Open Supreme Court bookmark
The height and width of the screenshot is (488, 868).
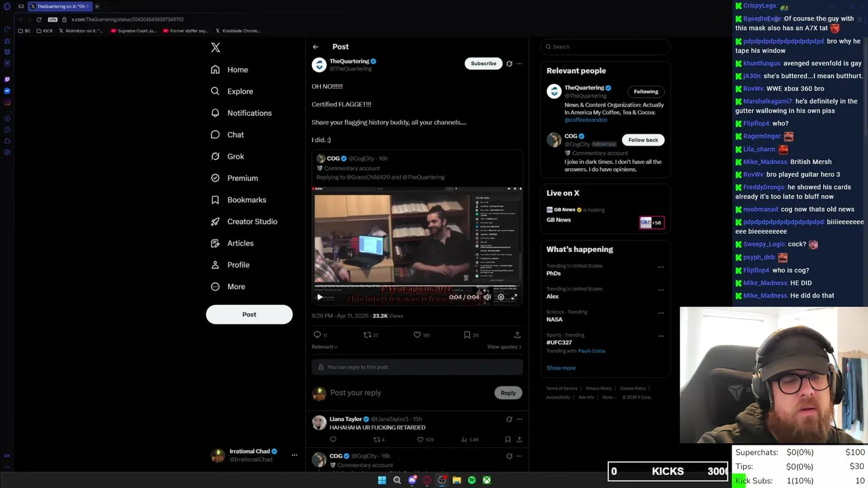pos(134,31)
